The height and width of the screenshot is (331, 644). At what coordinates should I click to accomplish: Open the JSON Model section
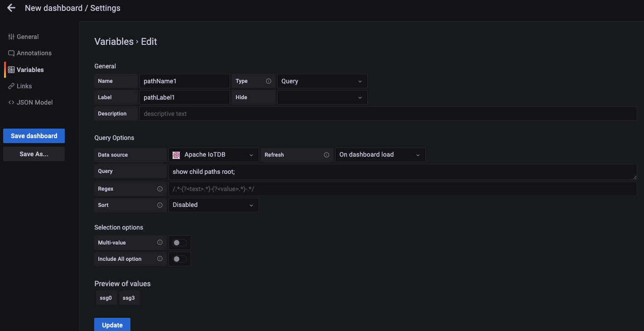coord(34,102)
